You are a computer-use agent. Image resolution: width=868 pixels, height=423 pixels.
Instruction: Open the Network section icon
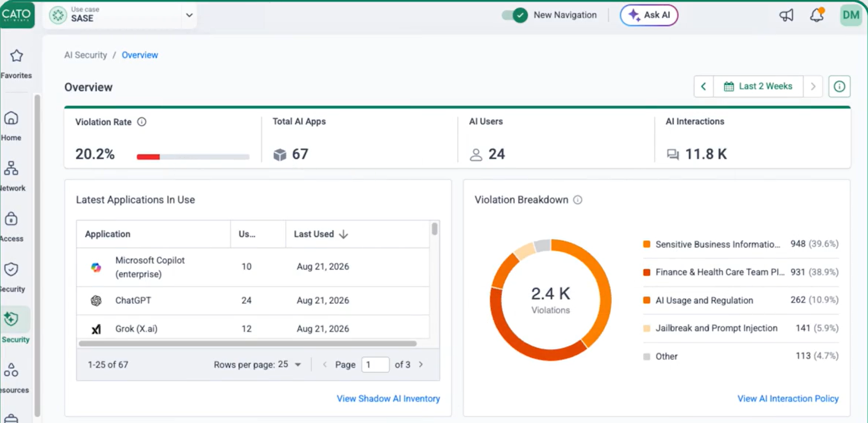pyautogui.click(x=11, y=168)
